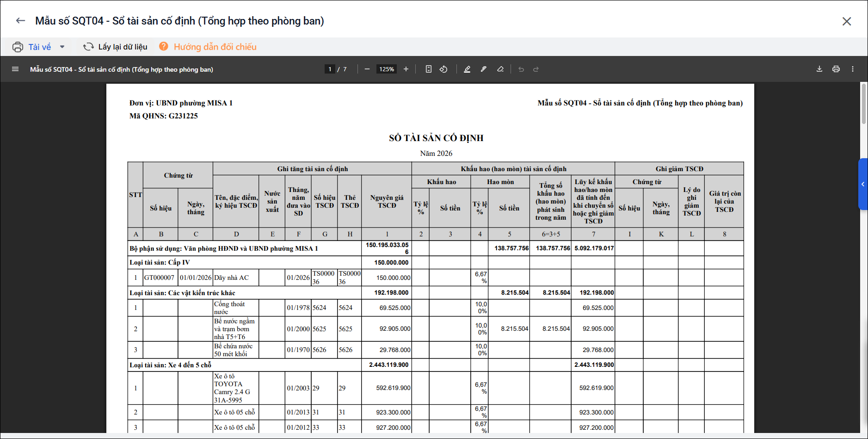
Task: Rotate the document counterclockwise
Action: coord(443,69)
